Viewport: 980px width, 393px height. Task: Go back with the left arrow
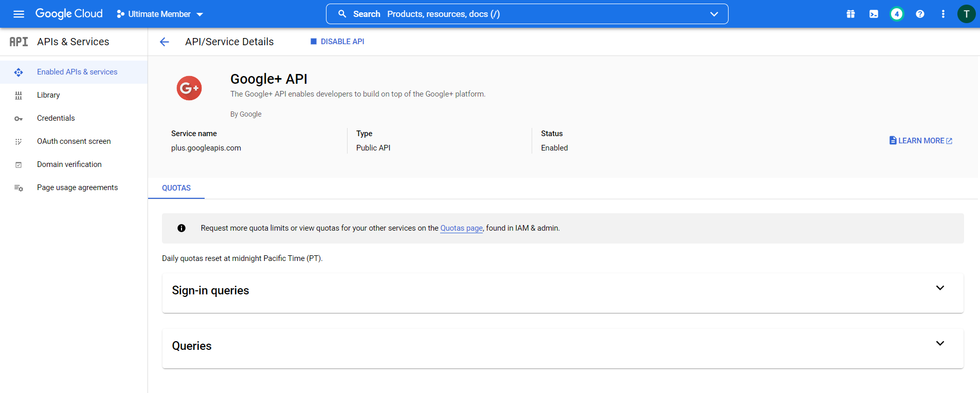click(165, 42)
